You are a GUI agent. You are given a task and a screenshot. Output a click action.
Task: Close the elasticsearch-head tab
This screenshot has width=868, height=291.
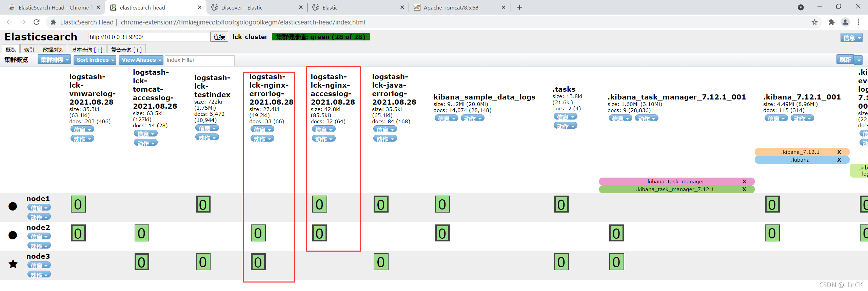coord(199,7)
